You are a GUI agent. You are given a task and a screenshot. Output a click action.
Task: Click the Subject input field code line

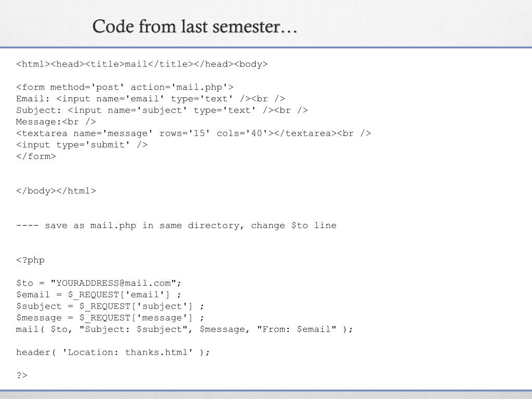click(162, 110)
